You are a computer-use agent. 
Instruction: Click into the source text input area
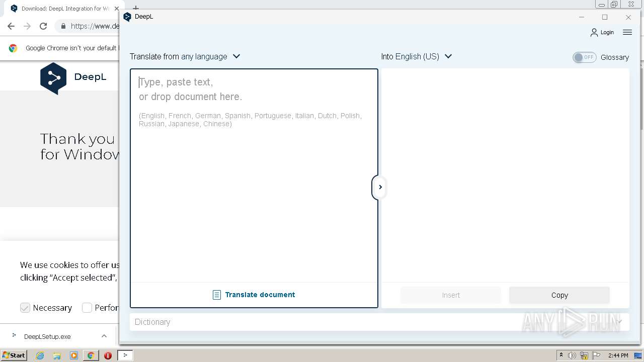(x=254, y=176)
